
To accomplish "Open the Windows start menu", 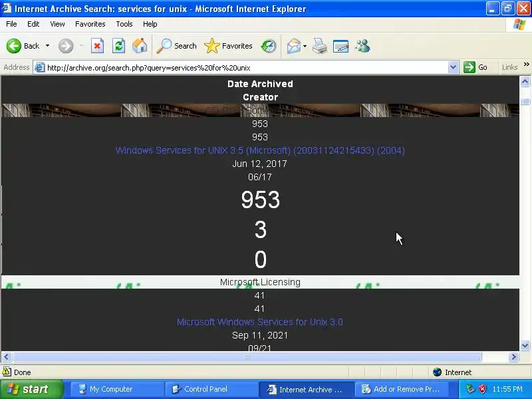I will coord(31,389).
